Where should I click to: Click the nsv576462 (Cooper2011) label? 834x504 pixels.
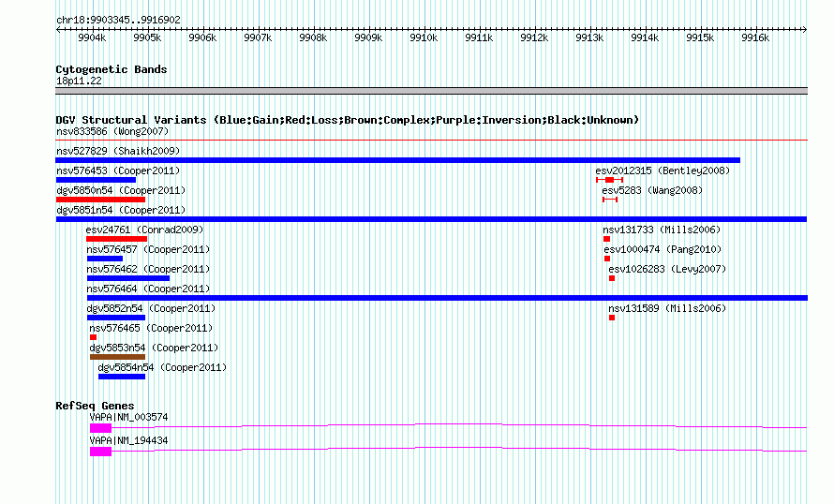click(x=148, y=269)
